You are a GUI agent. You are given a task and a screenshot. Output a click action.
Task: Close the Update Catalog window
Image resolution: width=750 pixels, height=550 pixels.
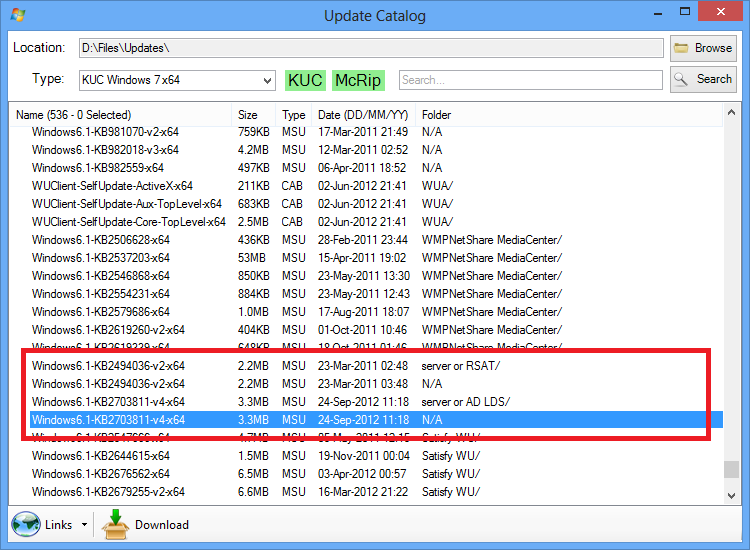pyautogui.click(x=720, y=11)
